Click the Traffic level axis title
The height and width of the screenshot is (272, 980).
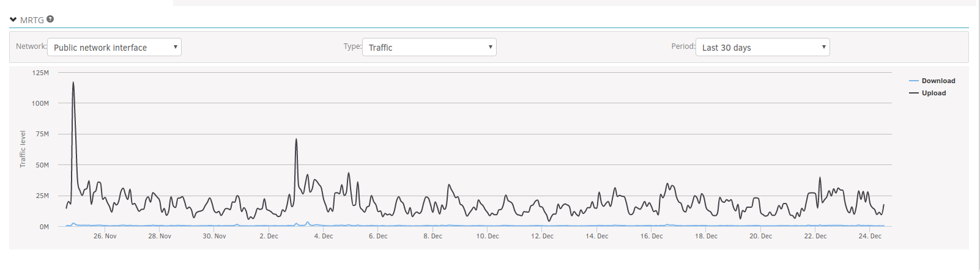tap(23, 149)
